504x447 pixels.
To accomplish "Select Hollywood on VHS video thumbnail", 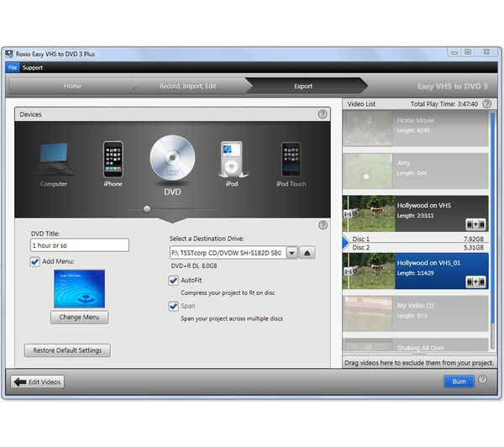I will (369, 213).
